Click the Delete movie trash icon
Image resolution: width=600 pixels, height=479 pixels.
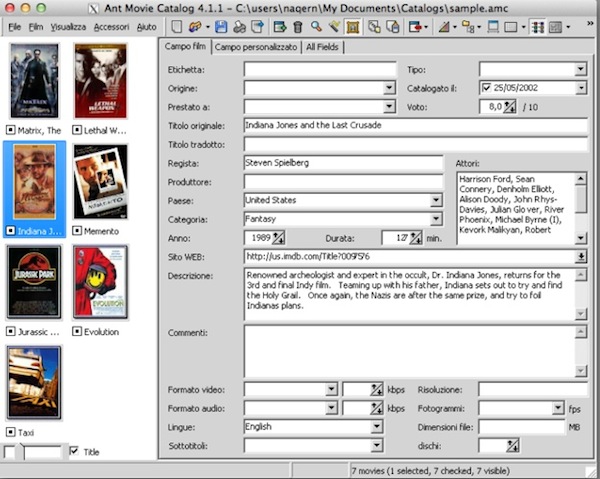(x=297, y=27)
